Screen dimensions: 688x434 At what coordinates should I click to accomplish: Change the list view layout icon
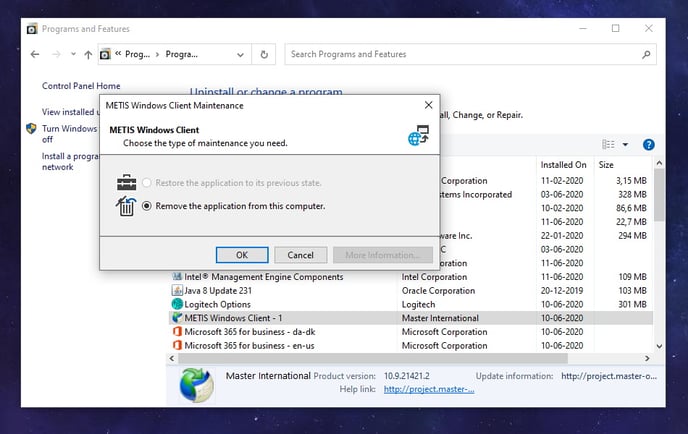coord(608,144)
